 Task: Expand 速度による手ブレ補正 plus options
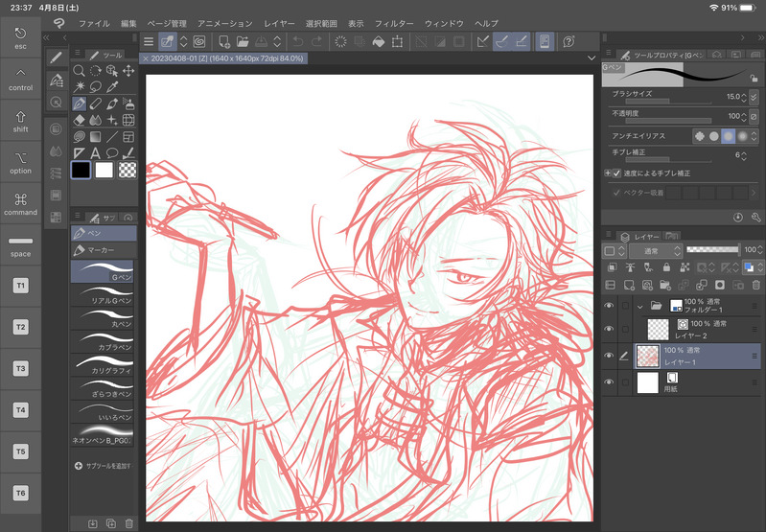(608, 173)
